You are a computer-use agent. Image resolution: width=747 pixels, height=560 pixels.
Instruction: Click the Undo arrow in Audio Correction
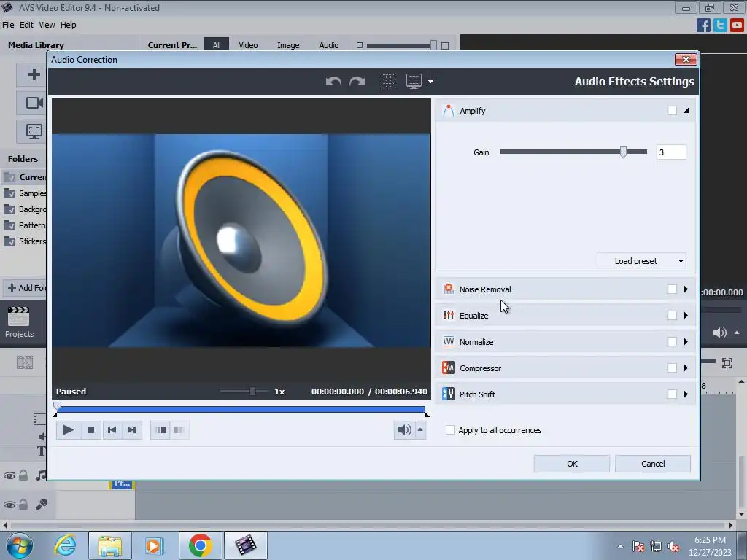[333, 82]
